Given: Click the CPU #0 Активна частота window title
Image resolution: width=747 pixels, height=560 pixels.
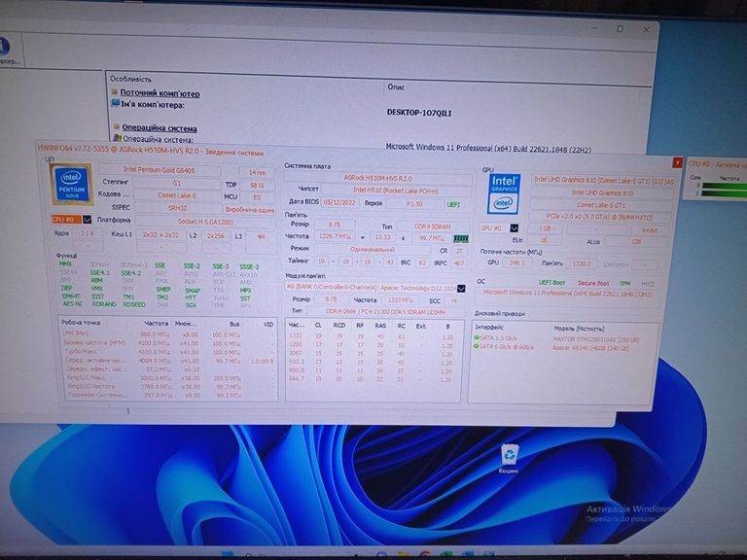Looking at the screenshot, I should (x=717, y=163).
